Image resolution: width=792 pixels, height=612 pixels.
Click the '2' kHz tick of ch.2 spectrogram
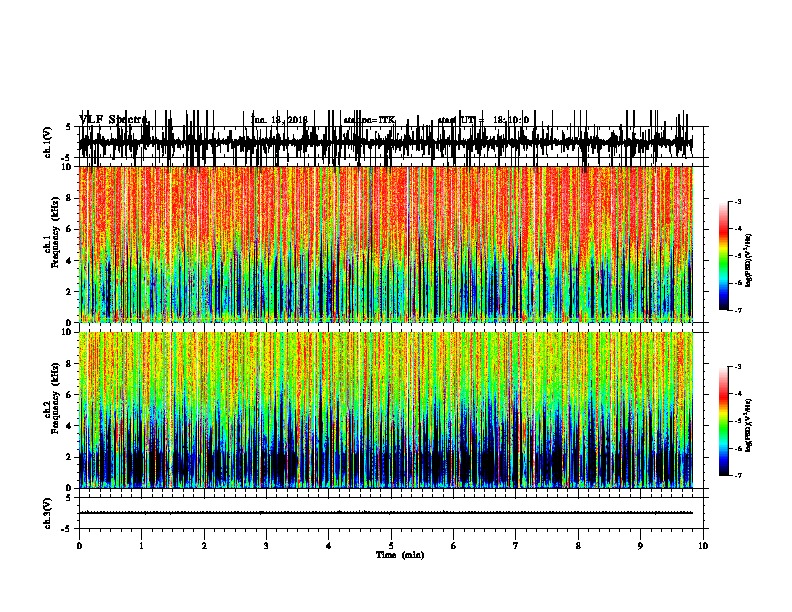[x=70, y=457]
